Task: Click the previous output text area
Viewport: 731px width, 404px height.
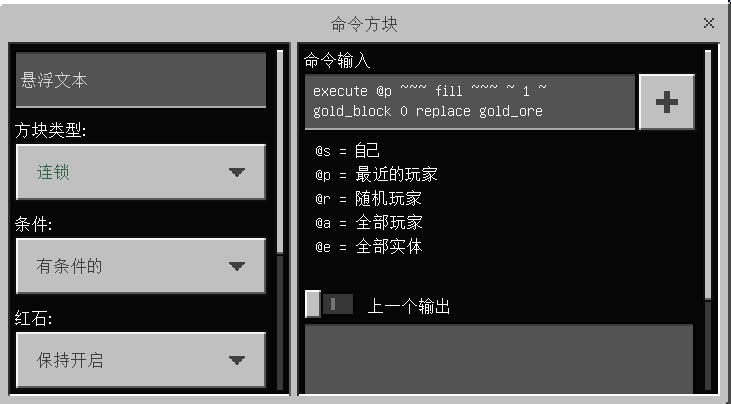Action: point(499,358)
